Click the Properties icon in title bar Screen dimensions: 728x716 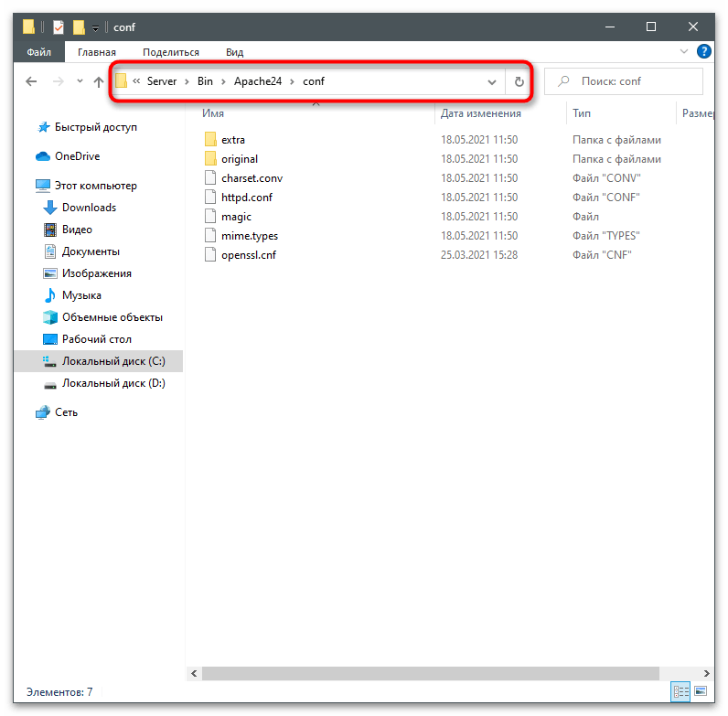click(58, 27)
